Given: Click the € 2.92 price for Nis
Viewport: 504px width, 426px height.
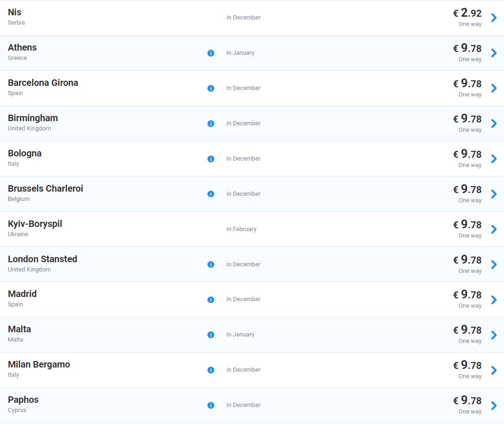Looking at the screenshot, I should point(467,13).
